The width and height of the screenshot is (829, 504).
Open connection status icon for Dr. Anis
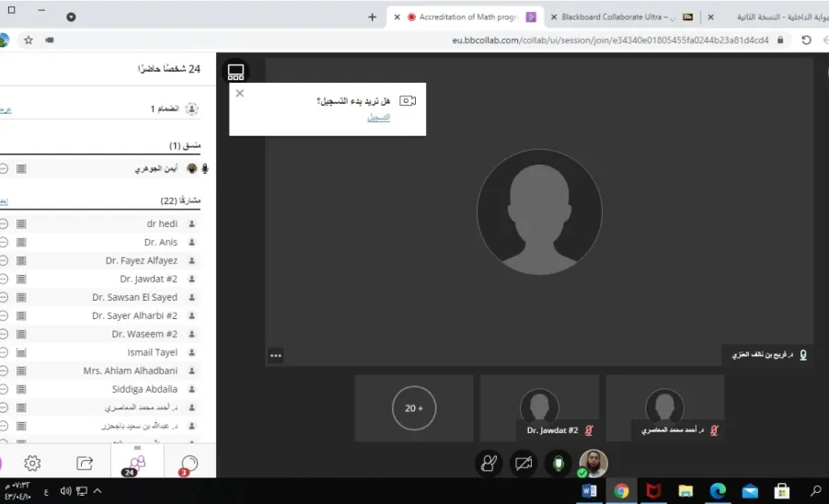tap(21, 243)
